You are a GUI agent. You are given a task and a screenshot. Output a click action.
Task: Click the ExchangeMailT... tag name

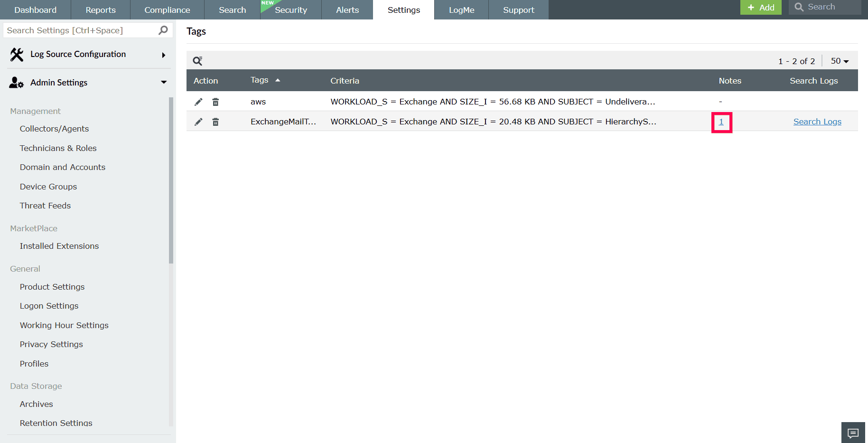(283, 122)
